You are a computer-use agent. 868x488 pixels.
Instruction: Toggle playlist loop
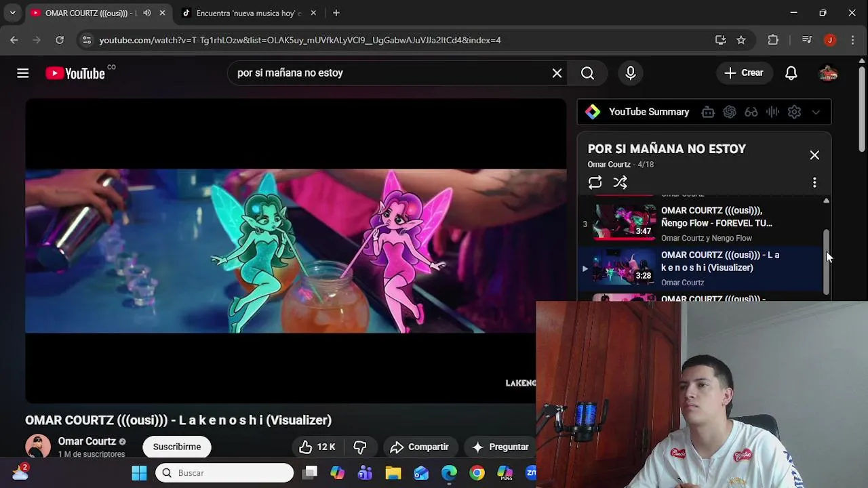(x=595, y=182)
